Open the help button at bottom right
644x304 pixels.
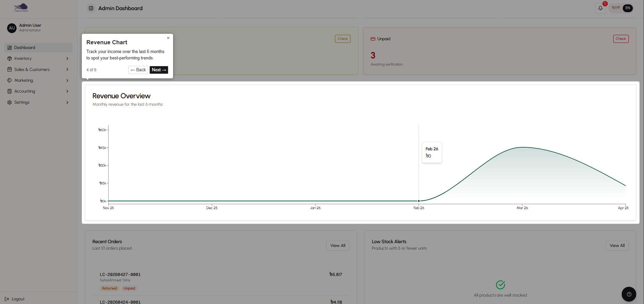pos(628,294)
